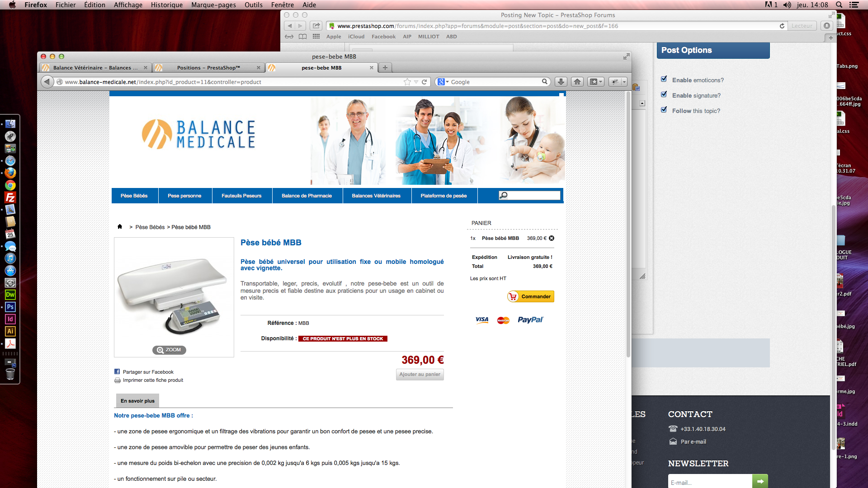Screen dimensions: 868x488
Task: Switch to Positions – PrestaShop tab
Action: tap(208, 68)
